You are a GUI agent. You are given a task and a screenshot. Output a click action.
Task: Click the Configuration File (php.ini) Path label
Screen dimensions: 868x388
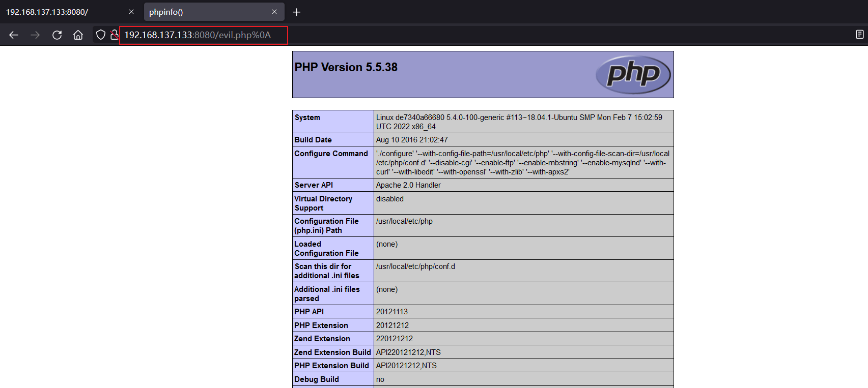tap(326, 226)
